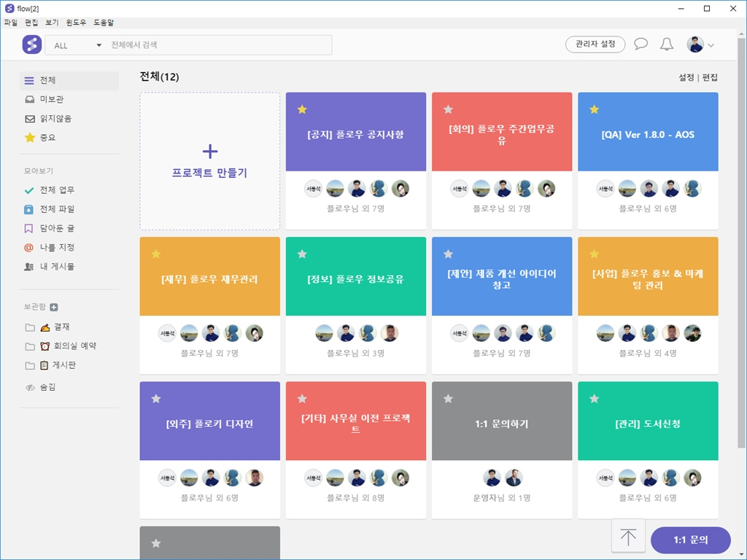Toggle star on [기타] 사무실 이전 프로젝트
The image size is (747, 560).
pyautogui.click(x=302, y=399)
